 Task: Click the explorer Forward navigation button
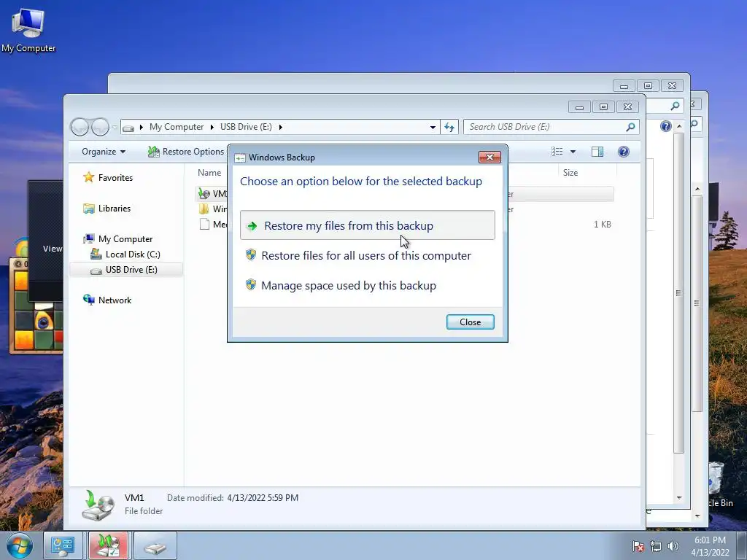click(100, 127)
